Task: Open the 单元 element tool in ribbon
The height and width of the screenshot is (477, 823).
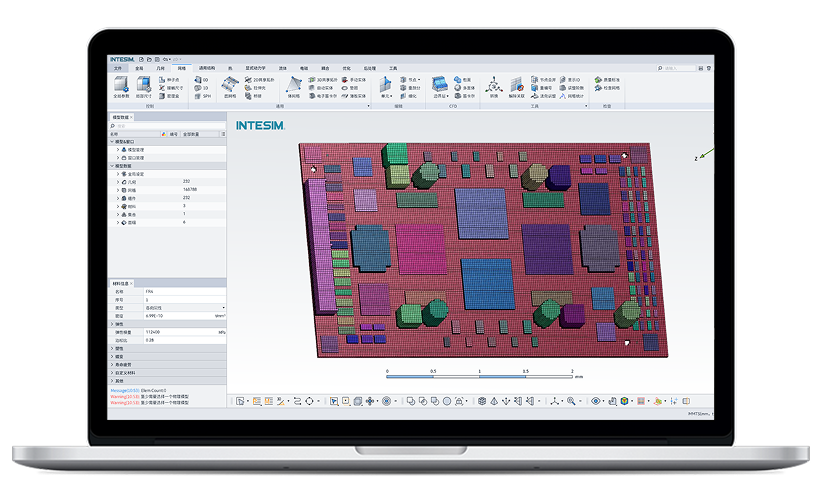Action: [387, 86]
